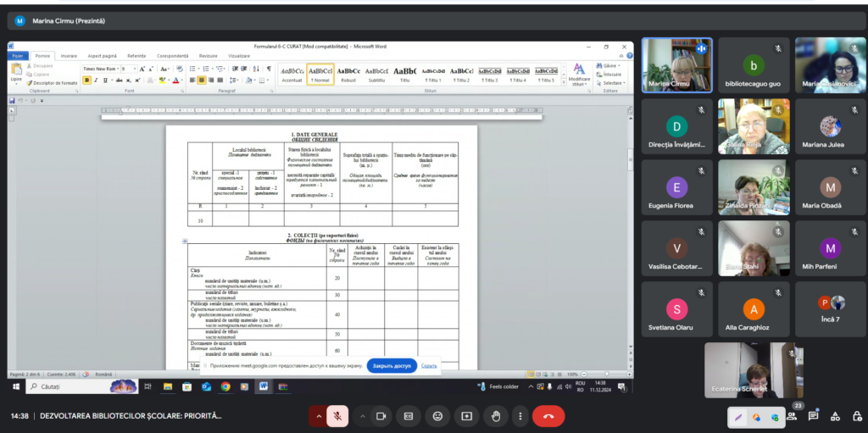The width and height of the screenshot is (868, 433).
Task: Toggle the camera button in Meet
Action: tap(381, 416)
